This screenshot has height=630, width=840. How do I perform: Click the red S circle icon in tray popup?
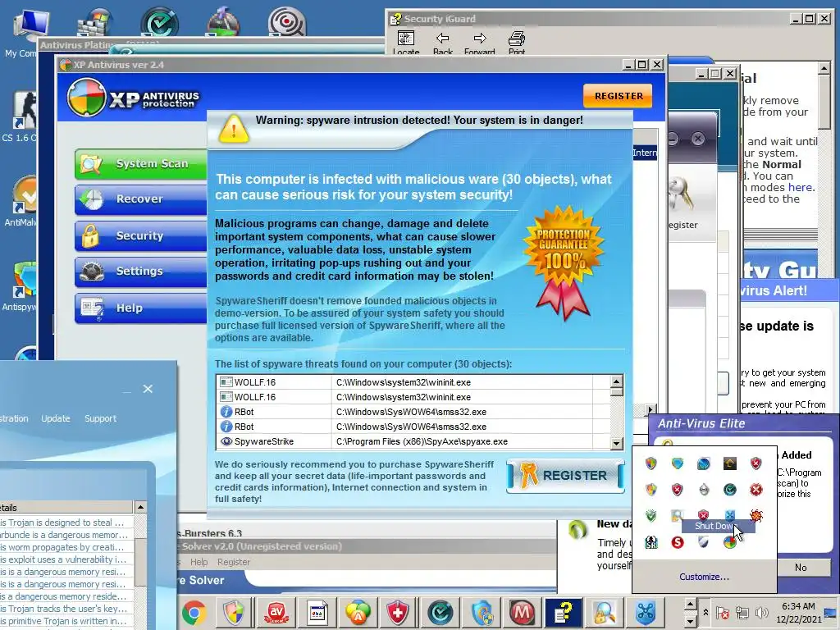coord(677,542)
